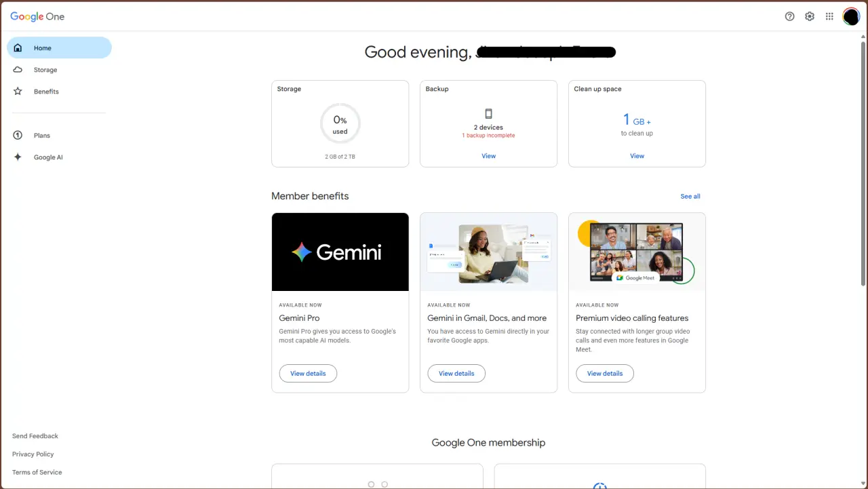The height and width of the screenshot is (489, 868).
Task: Click the vertical page scrollbar
Action: click(x=863, y=163)
